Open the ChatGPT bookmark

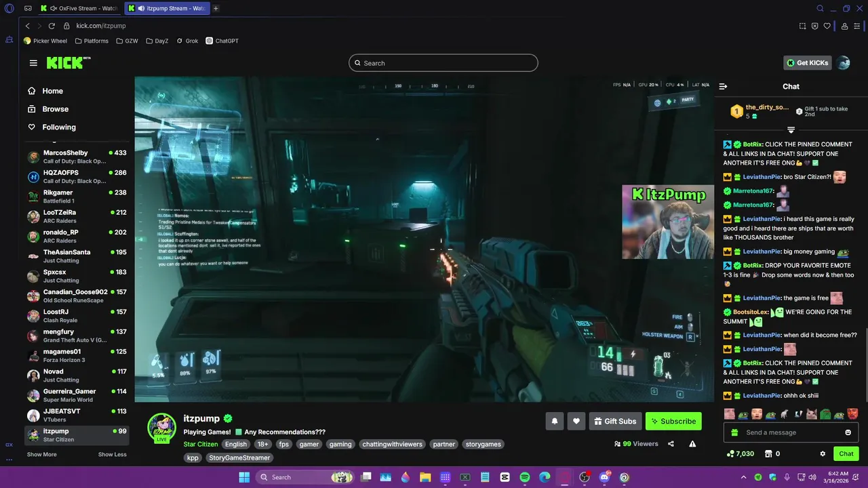click(x=222, y=41)
